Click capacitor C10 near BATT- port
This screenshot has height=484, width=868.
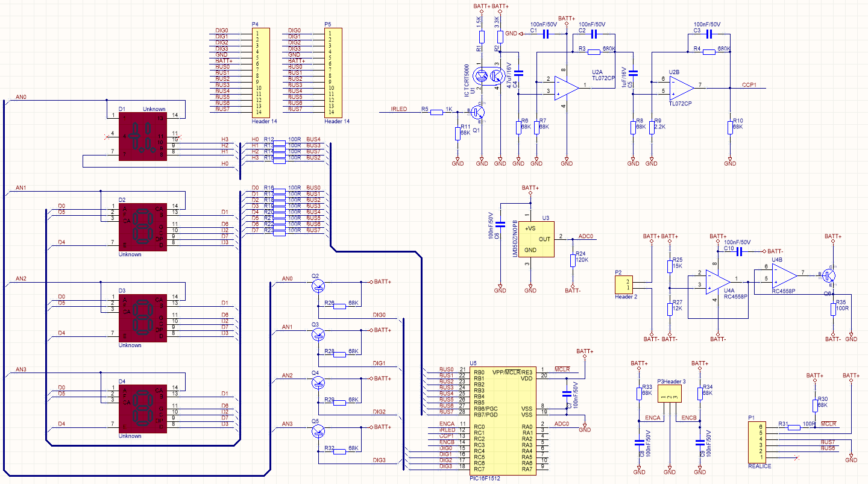coord(739,251)
